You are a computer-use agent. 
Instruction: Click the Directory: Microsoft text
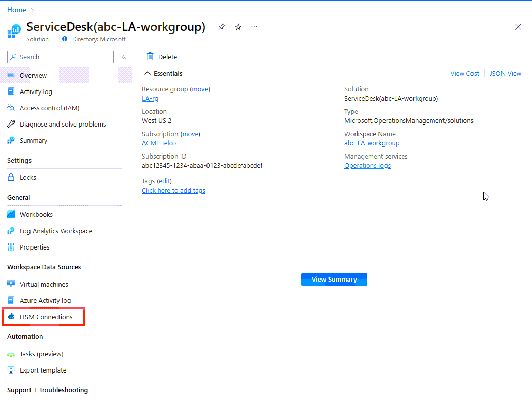pyautogui.click(x=99, y=39)
